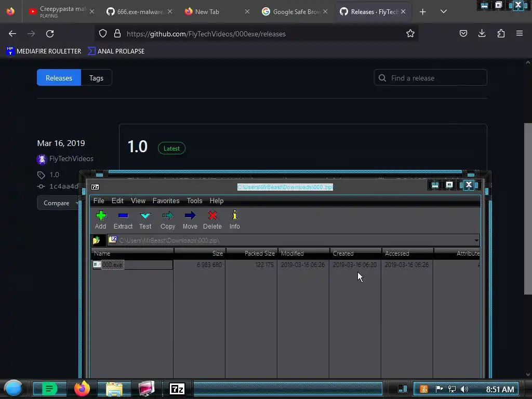Open the File menu in 7-Zip
This screenshot has width=532, height=399.
[99, 201]
